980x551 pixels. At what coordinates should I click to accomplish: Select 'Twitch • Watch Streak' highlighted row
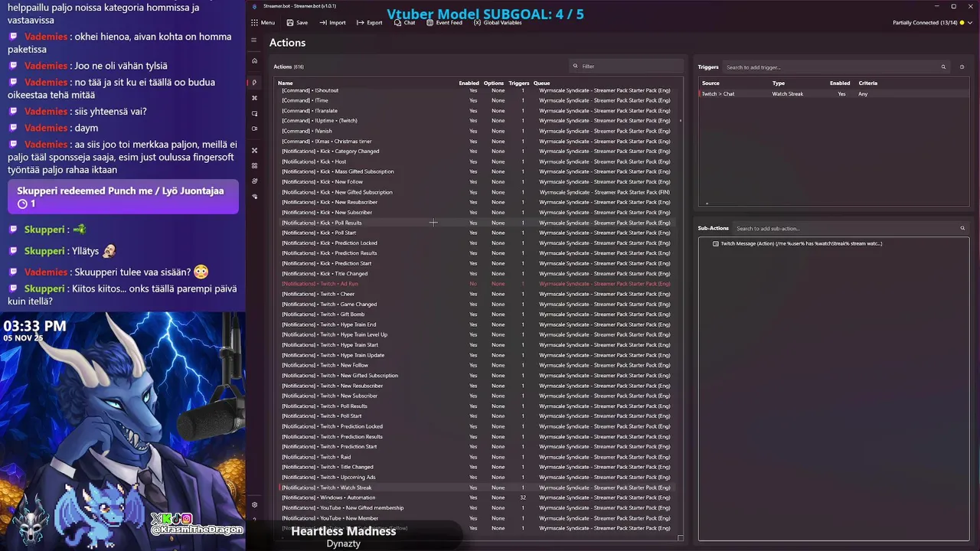[x=477, y=487]
